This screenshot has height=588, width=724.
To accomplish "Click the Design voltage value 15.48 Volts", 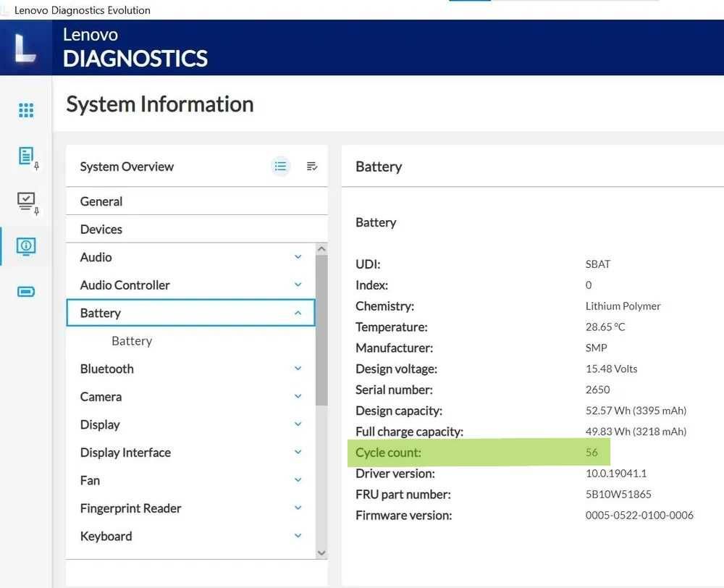I will click(611, 369).
